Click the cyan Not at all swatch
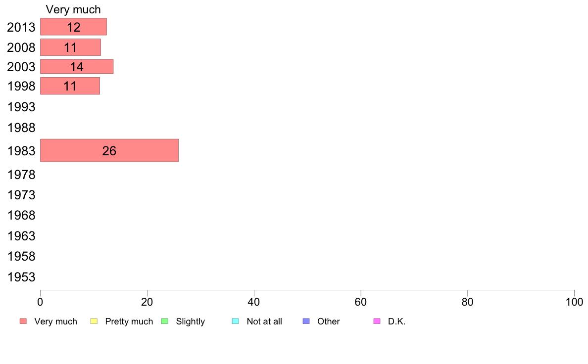The image size is (588, 364). 236,321
